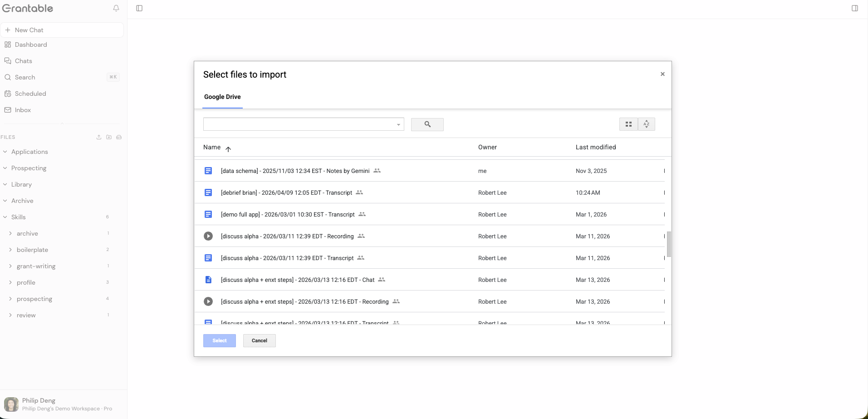The width and height of the screenshot is (868, 419).
Task: Collapse the Applications folder
Action: [x=5, y=152]
